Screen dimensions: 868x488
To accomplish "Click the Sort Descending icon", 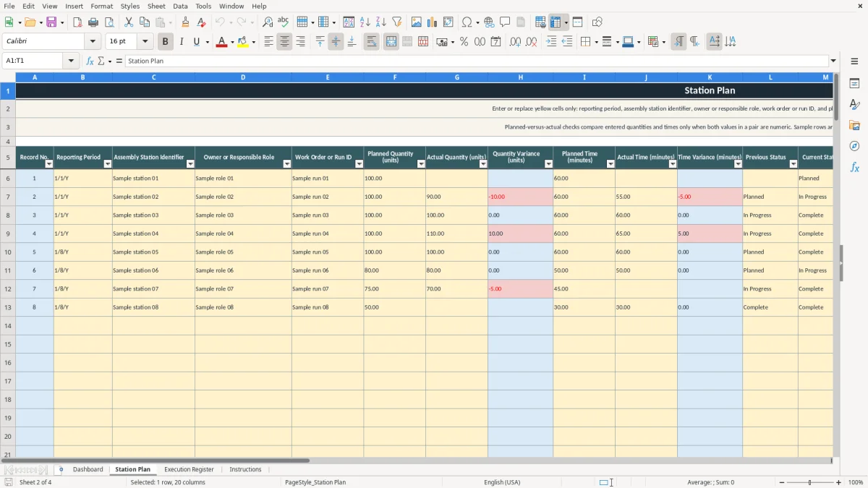I will coord(380,22).
